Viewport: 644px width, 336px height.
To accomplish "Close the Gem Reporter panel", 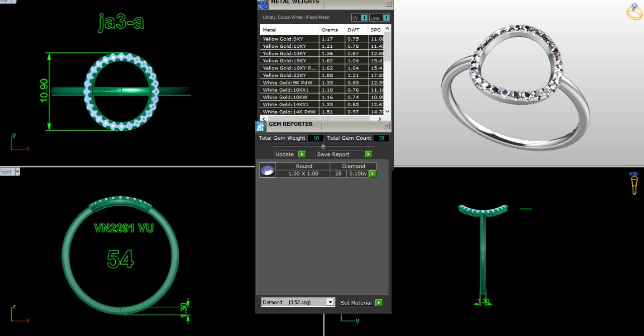I will pyautogui.click(x=386, y=126).
